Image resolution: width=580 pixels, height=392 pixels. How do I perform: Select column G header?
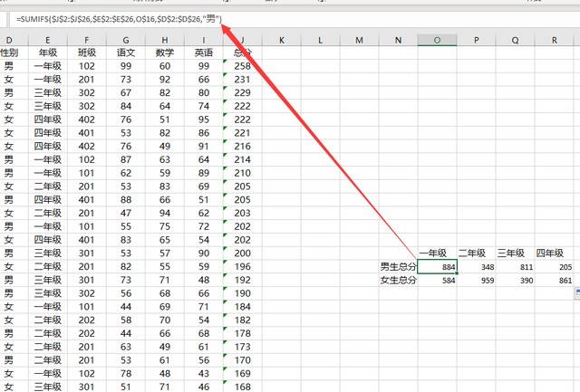[x=126, y=40]
